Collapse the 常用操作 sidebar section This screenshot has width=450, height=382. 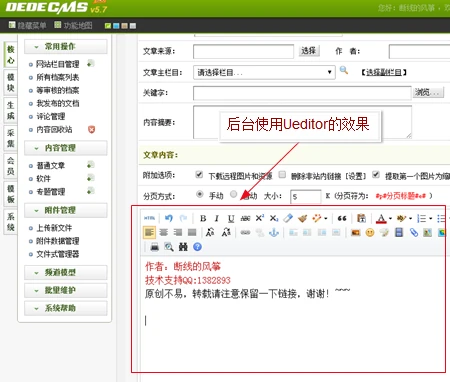(66, 47)
